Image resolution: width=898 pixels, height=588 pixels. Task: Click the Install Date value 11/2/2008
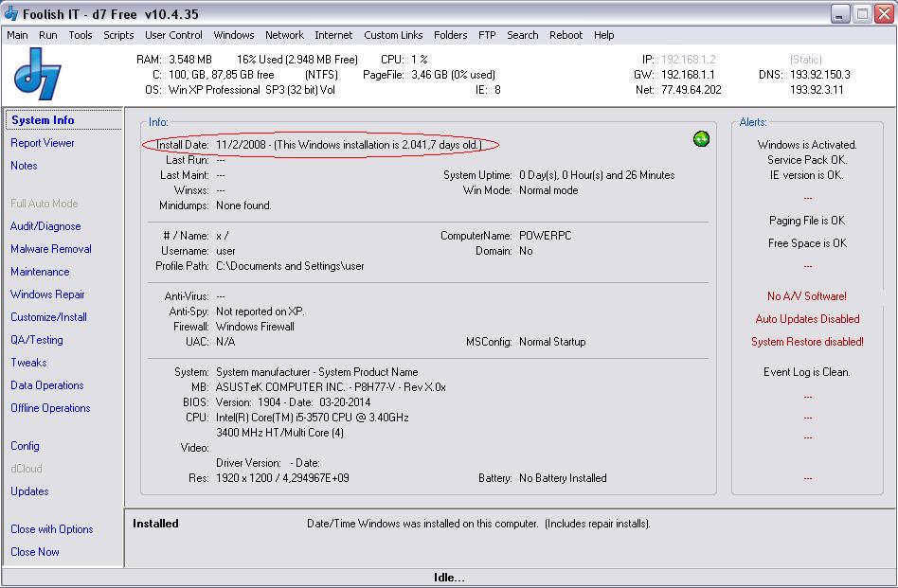[x=242, y=145]
